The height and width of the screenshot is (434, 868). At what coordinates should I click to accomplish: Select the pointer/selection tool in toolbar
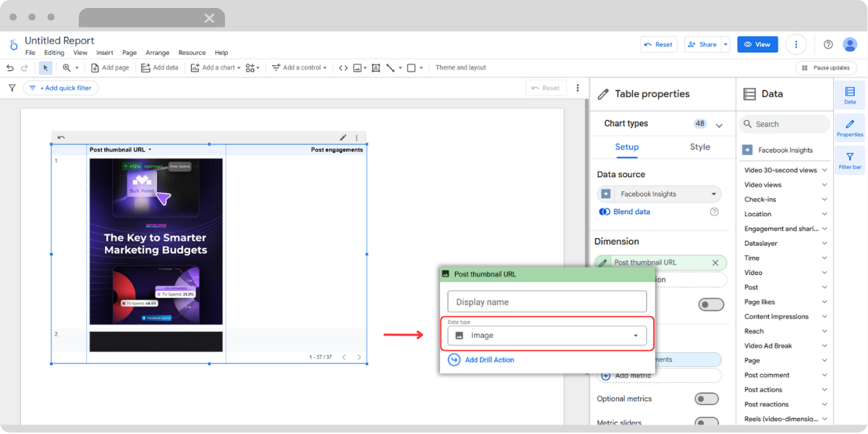coord(46,67)
